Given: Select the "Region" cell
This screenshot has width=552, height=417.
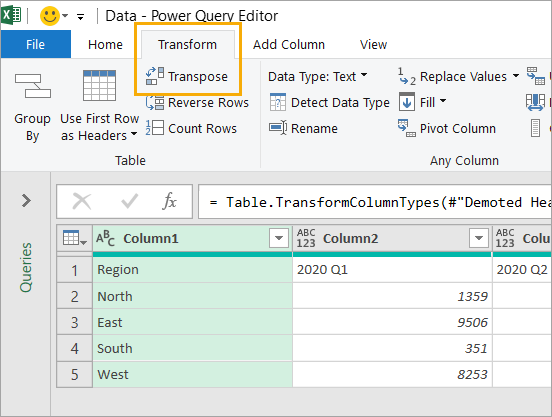Looking at the screenshot, I should tap(193, 270).
